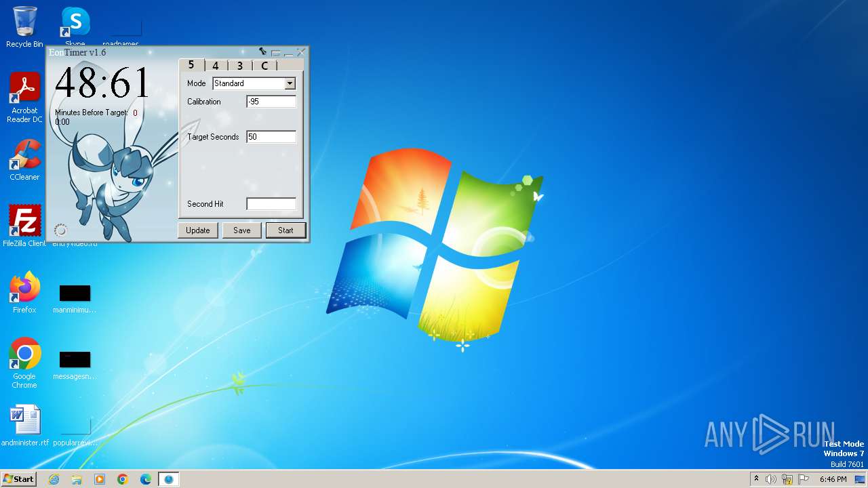Image resolution: width=868 pixels, height=488 pixels.
Task: Click the gear settings icon in EonTimer
Action: (x=60, y=230)
